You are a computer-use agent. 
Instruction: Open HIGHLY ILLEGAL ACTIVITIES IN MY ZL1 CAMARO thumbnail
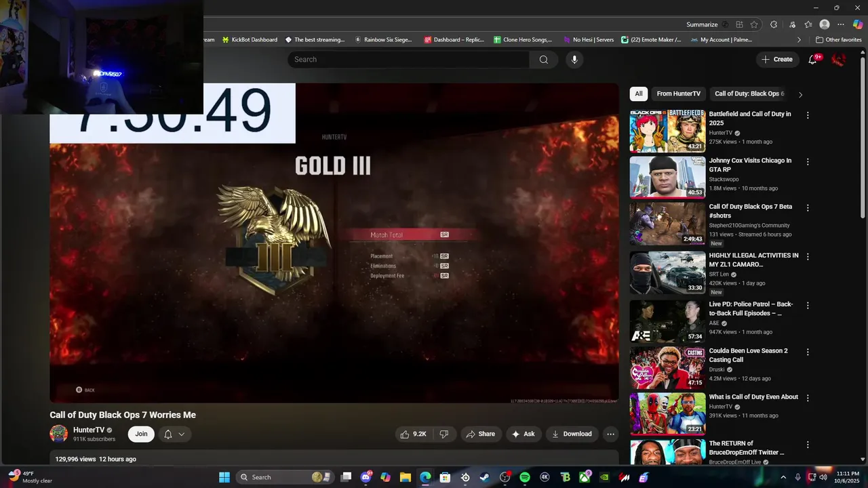[x=667, y=272]
